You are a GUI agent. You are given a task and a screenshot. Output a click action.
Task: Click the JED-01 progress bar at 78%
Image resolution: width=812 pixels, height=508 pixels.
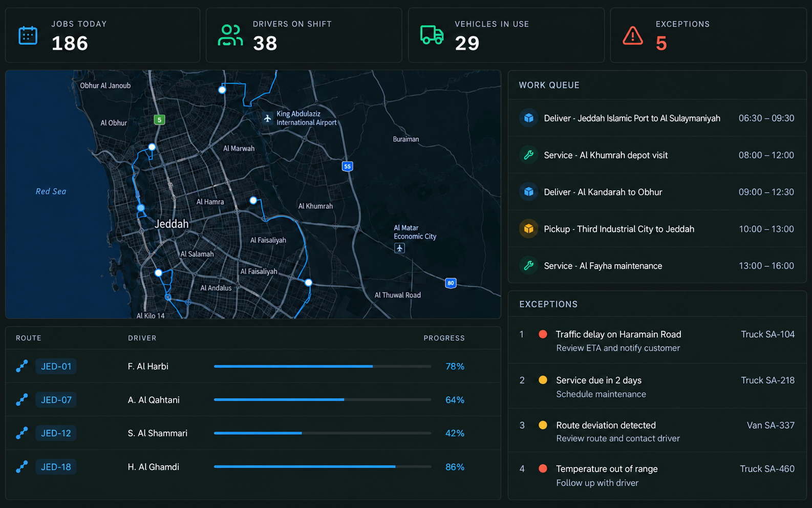coord(323,366)
